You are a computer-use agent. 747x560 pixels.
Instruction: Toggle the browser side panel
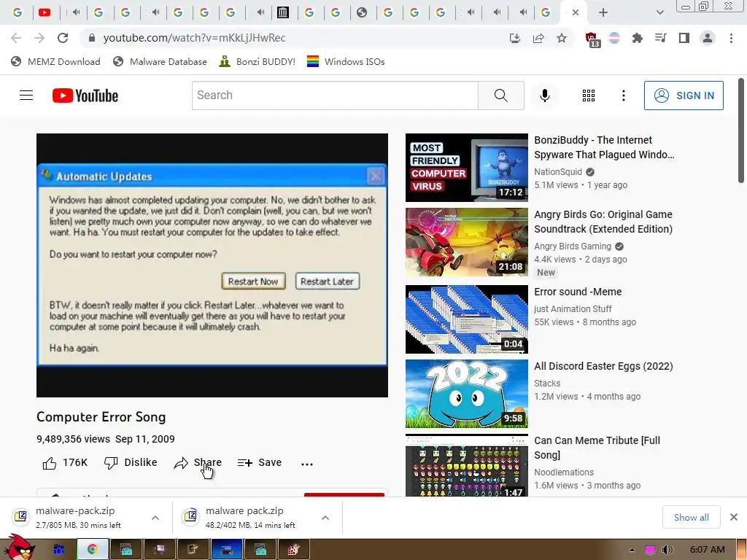[684, 38]
